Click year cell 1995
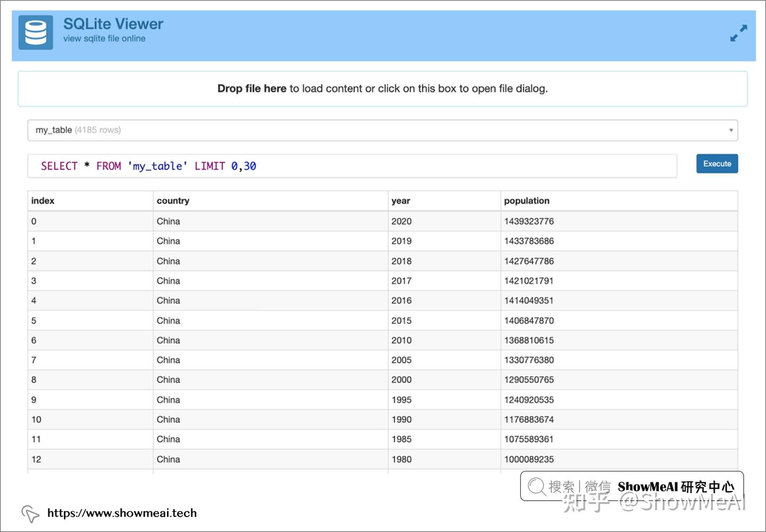766x532 pixels. (445, 400)
